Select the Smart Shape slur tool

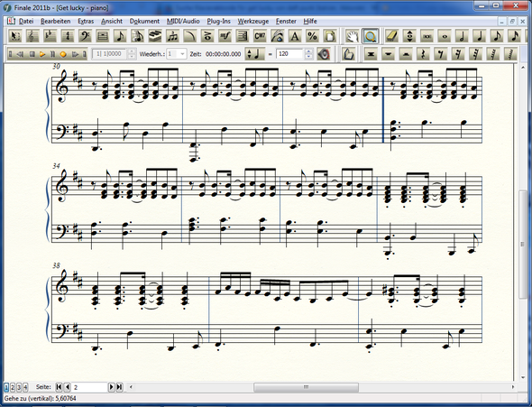[x=189, y=35]
